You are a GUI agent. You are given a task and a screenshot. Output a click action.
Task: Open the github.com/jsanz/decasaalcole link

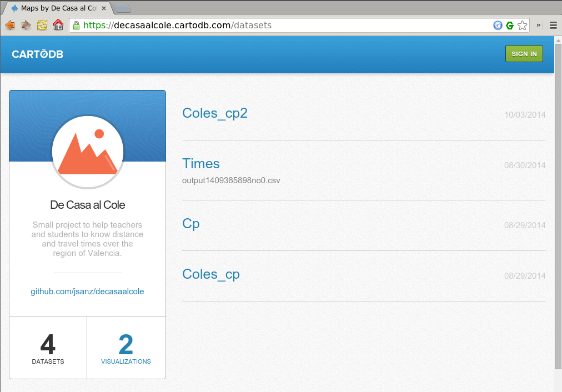(87, 292)
